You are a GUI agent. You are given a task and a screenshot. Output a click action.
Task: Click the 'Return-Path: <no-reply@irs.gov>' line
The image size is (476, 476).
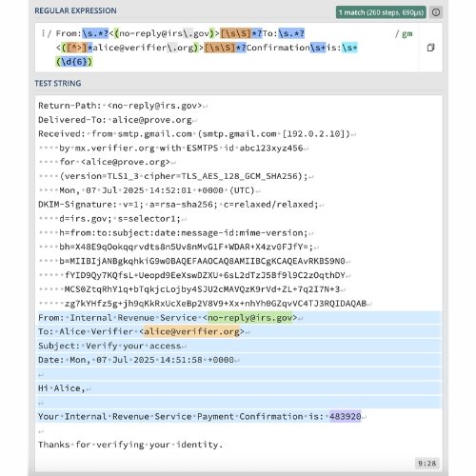point(120,106)
